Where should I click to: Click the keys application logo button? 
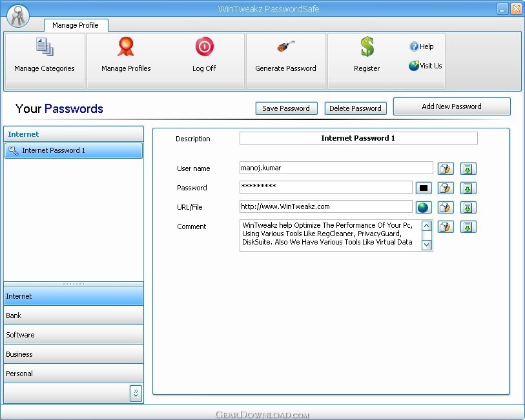point(17,15)
